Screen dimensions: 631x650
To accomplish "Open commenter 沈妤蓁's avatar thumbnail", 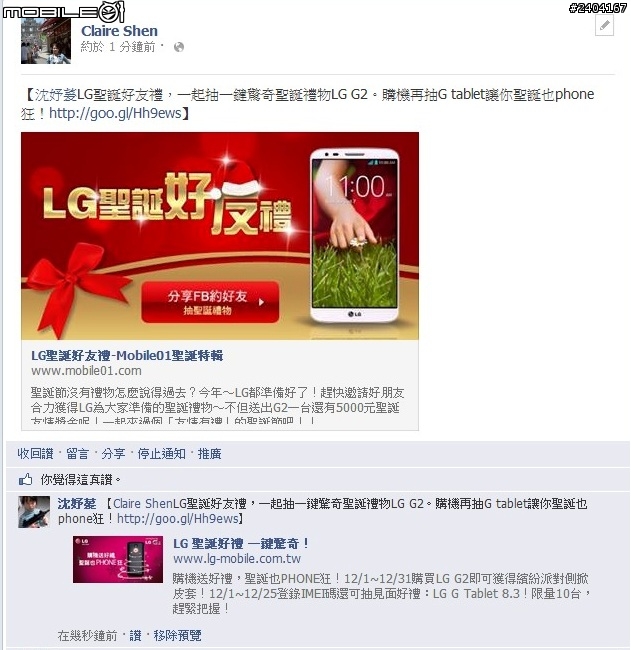I will (x=34, y=512).
